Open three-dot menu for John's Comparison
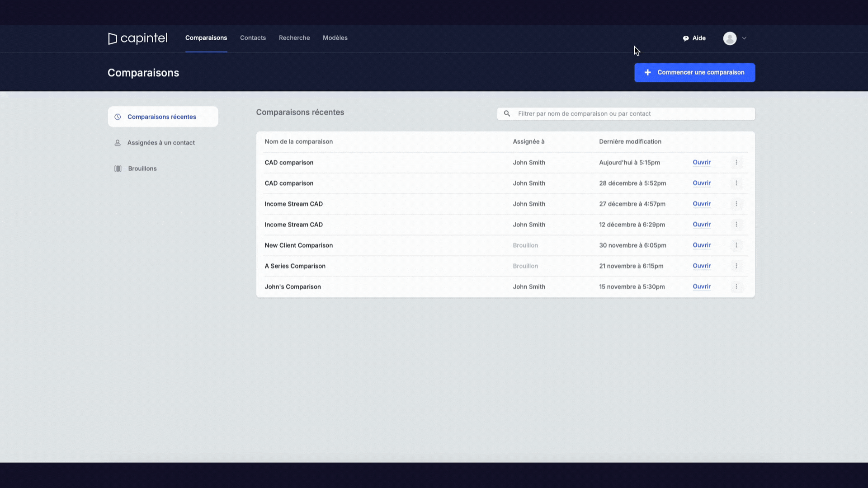868x488 pixels. click(x=736, y=287)
